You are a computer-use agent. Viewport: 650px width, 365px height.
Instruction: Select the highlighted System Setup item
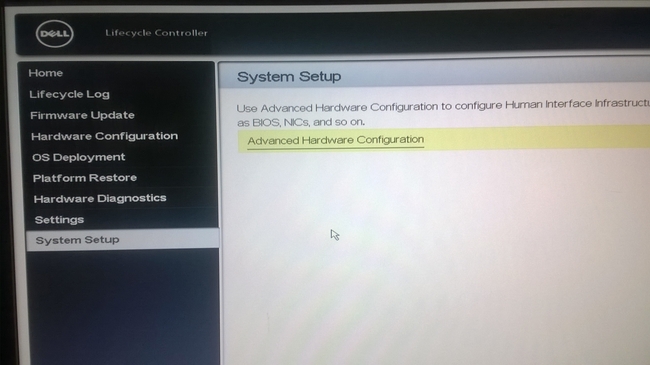[x=122, y=240]
